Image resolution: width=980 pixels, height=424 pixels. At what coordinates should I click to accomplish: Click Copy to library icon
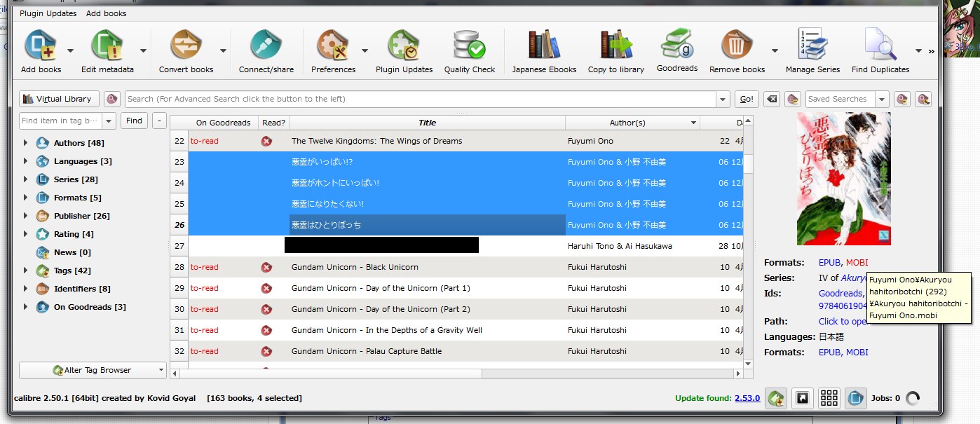coord(615,46)
